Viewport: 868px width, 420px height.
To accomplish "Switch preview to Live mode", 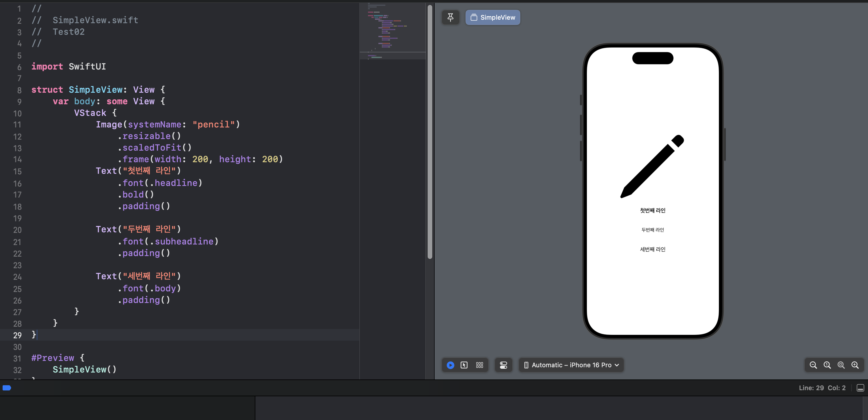I will tap(450, 365).
